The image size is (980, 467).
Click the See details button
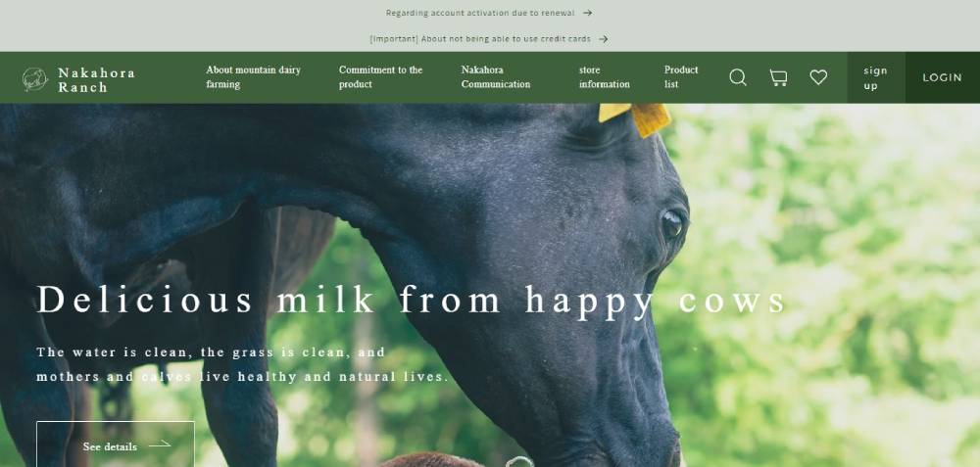116,444
